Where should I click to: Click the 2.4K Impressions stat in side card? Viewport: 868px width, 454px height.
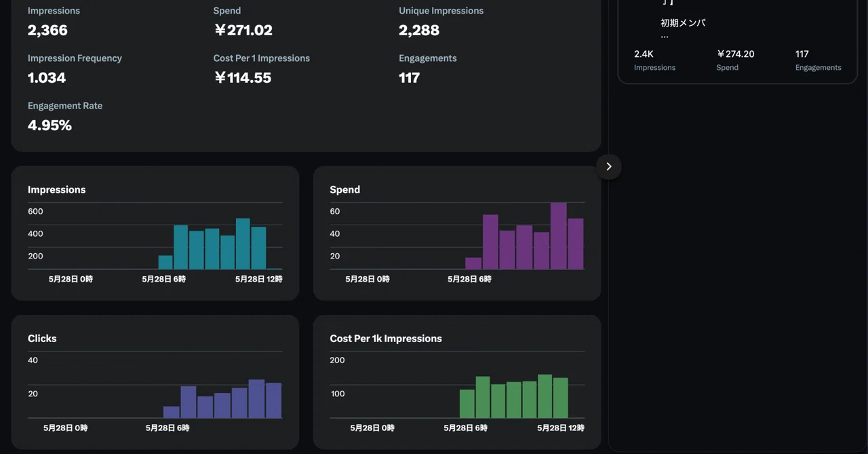(654, 60)
